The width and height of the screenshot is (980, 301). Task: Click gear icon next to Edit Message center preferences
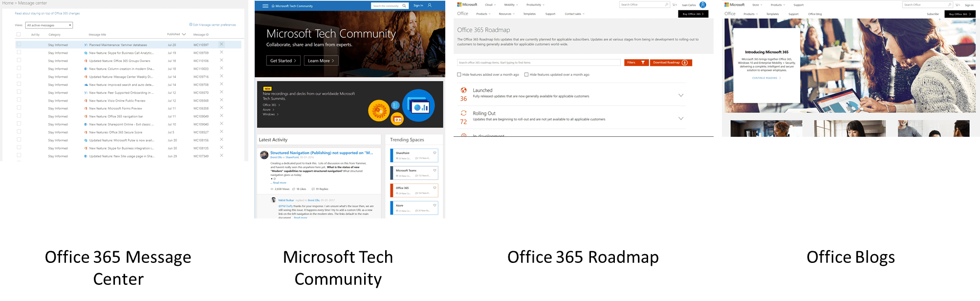[x=191, y=24]
